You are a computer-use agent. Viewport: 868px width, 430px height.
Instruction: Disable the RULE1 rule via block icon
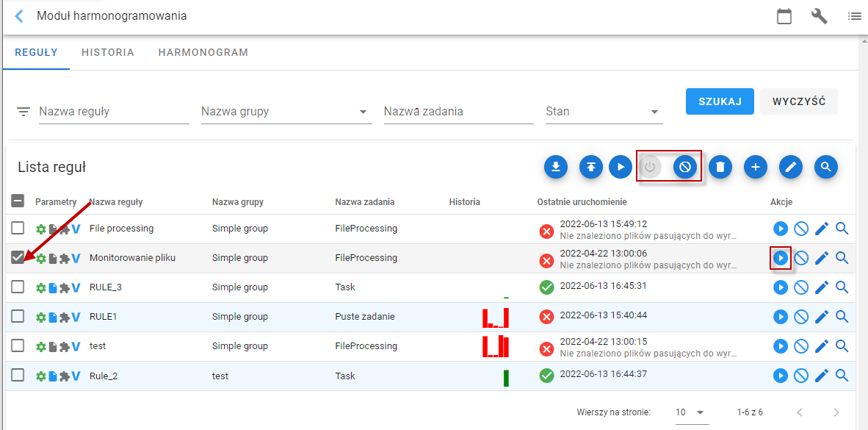tap(801, 316)
